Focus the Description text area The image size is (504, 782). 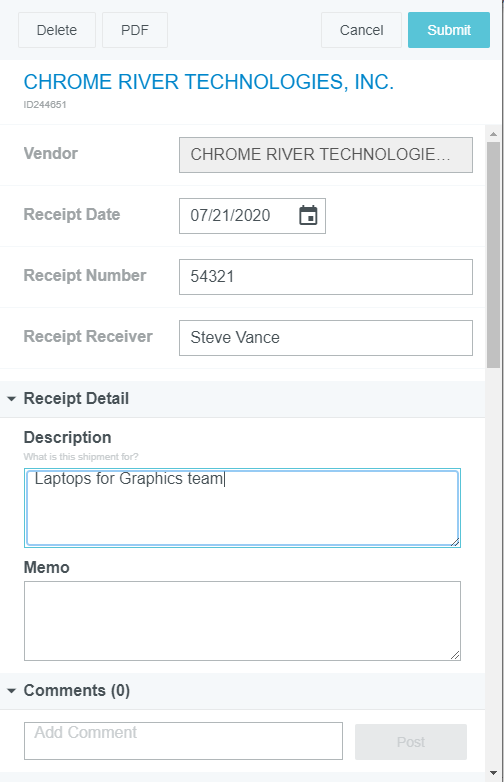click(242, 508)
